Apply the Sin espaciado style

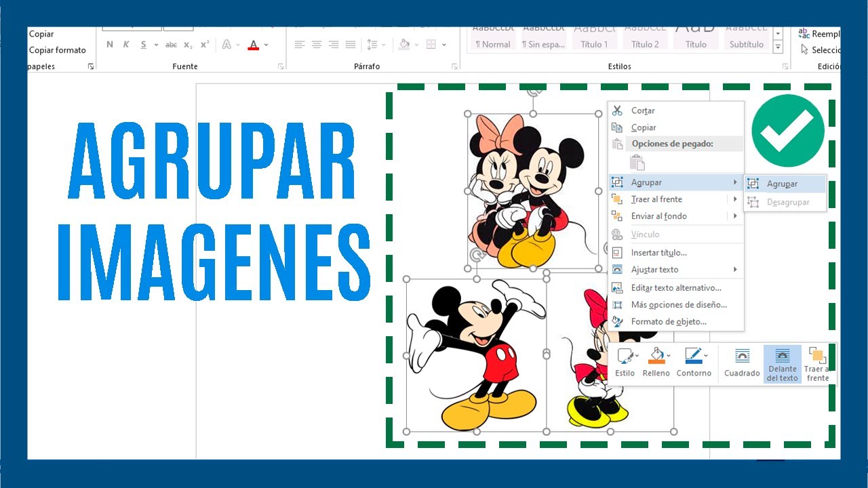tap(544, 39)
